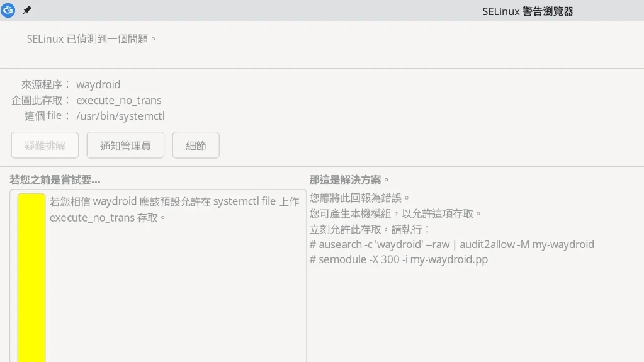
Task: Select the waydroid source process value
Action: coord(98,84)
